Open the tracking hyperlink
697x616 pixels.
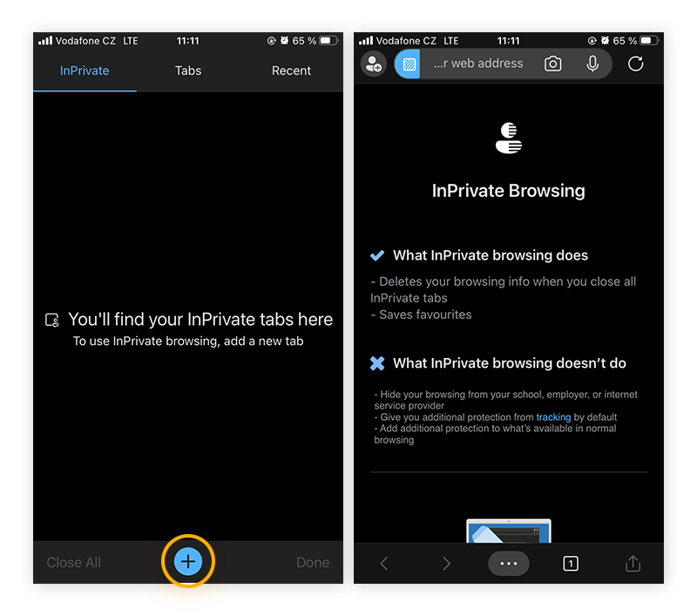coord(553,416)
